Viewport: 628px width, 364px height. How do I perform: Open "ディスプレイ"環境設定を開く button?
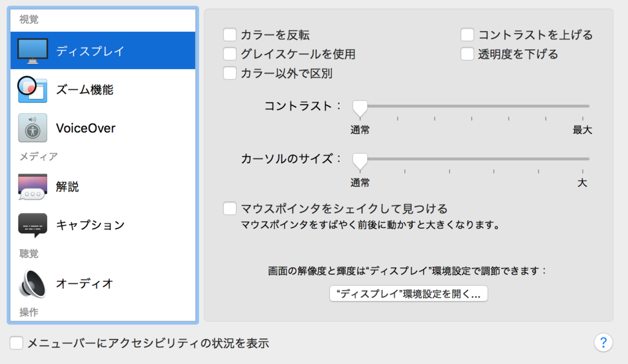[408, 294]
